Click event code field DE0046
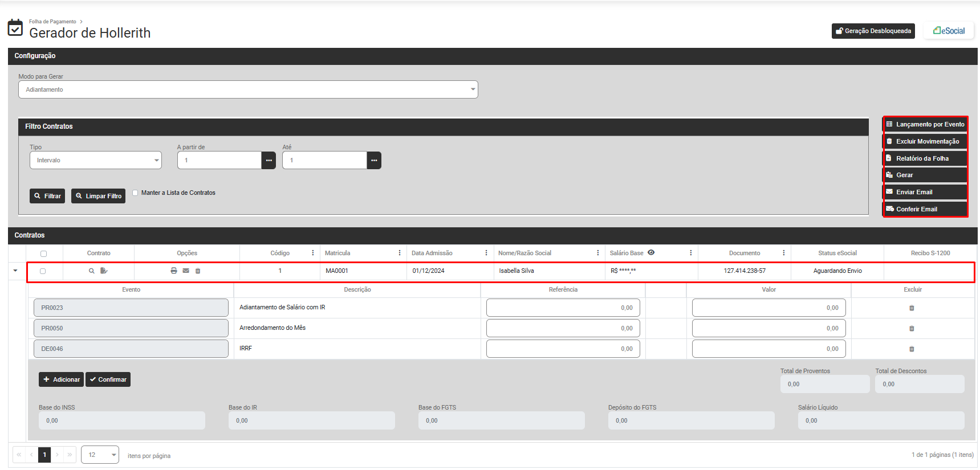 [131, 349]
